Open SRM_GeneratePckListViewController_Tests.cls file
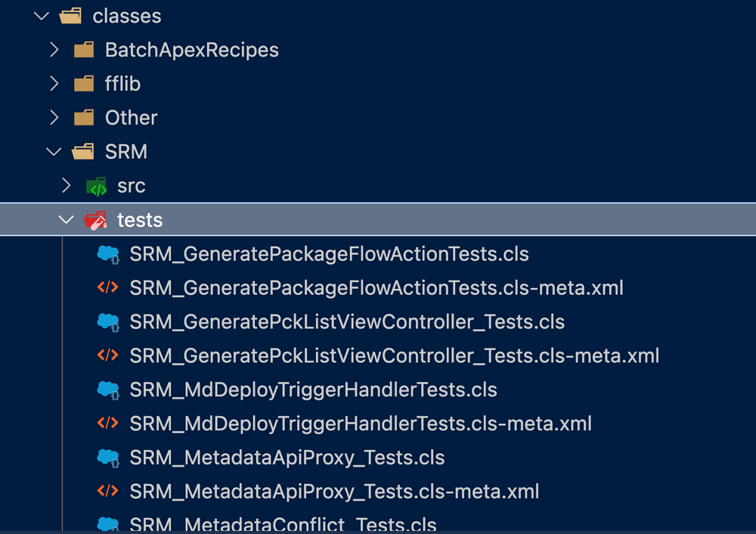 tap(347, 321)
